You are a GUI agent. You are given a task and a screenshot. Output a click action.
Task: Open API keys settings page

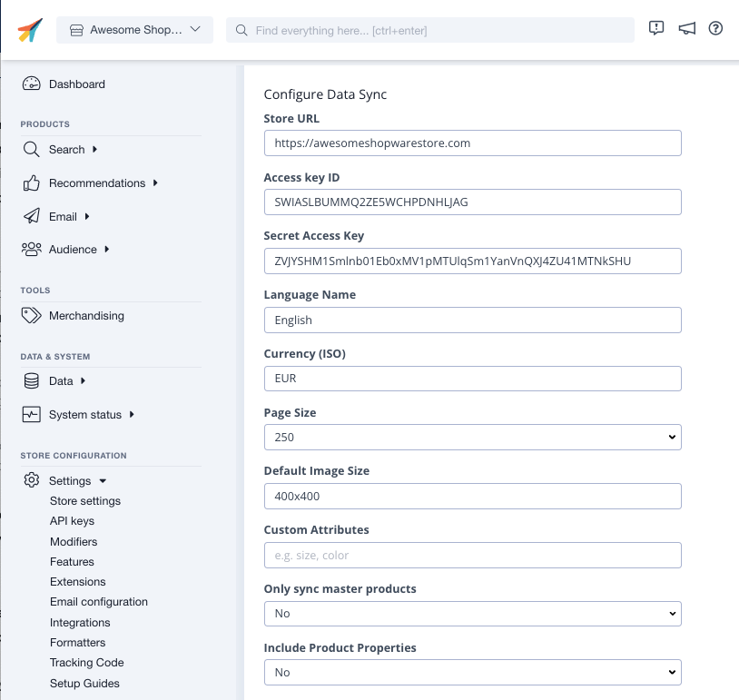tap(72, 521)
